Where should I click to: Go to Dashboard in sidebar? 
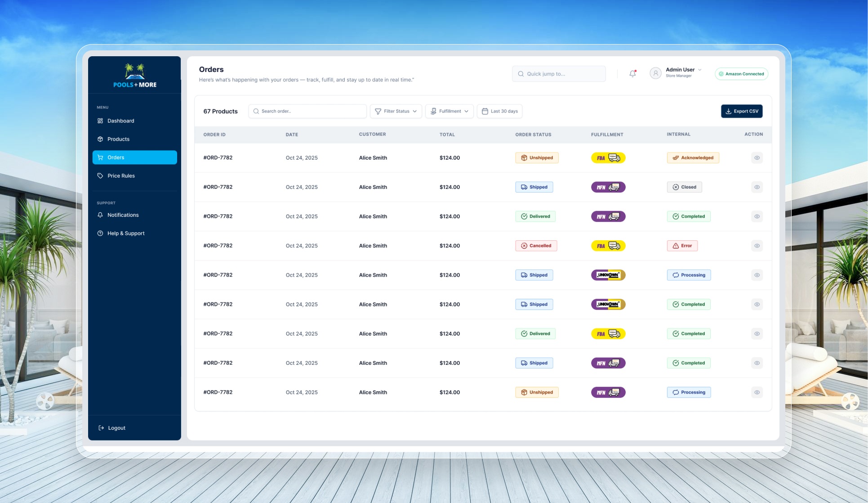[120, 121]
